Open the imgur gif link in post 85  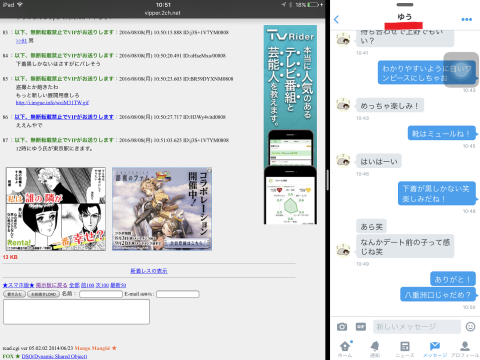(52, 103)
